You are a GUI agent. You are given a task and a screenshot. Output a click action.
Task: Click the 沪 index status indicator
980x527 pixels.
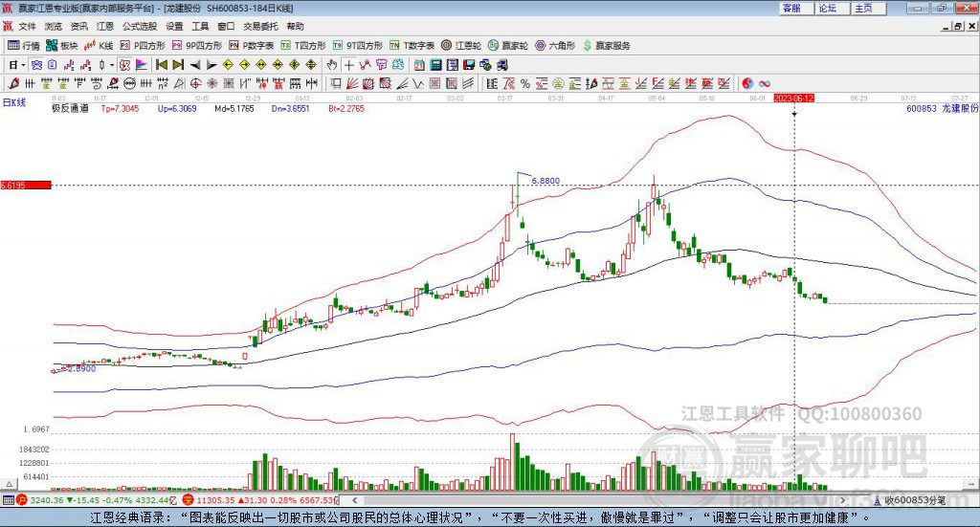click(22, 500)
